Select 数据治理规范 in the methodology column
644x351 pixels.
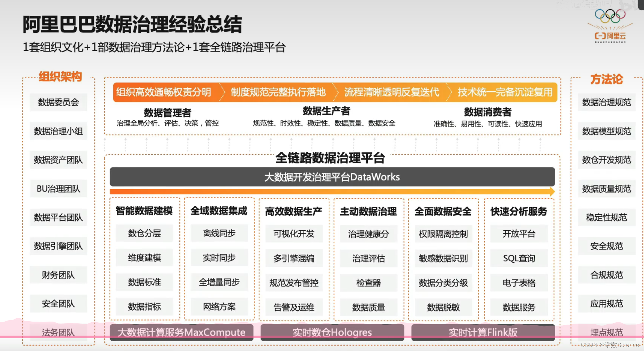[607, 102]
